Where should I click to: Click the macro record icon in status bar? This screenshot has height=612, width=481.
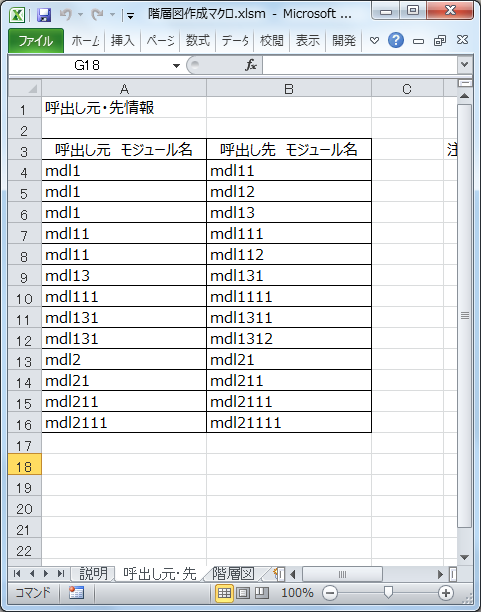(77, 593)
